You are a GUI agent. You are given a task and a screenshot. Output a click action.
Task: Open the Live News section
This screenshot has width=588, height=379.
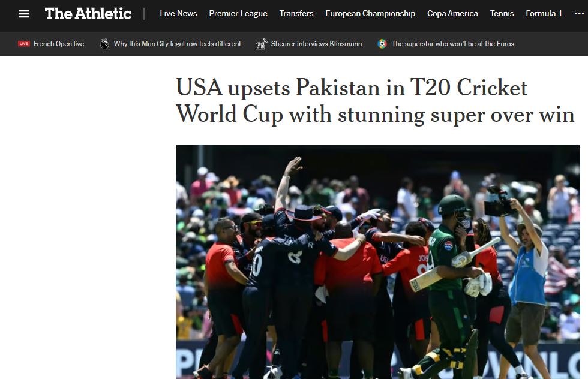pyautogui.click(x=178, y=14)
